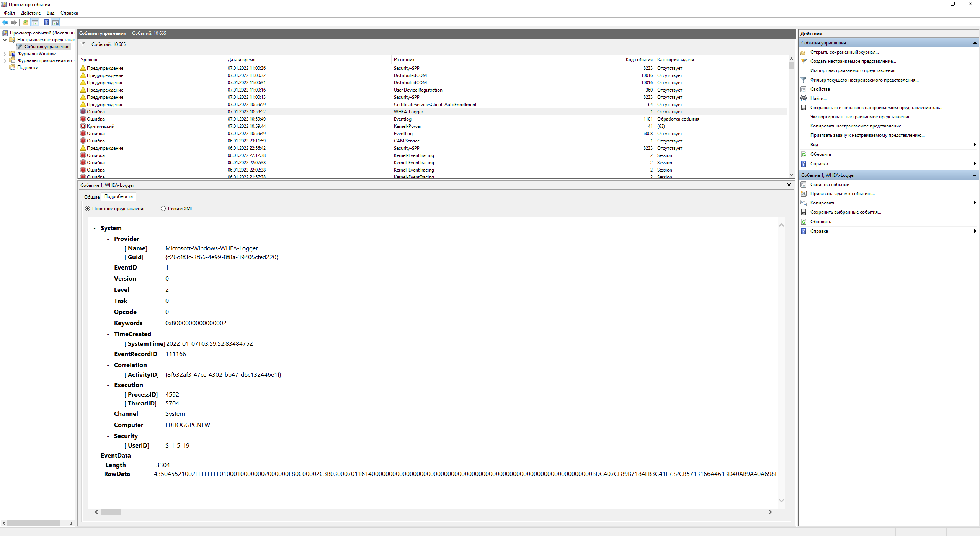Click the Обновить refresh icon under События управления
This screenshot has width=980, height=536.
point(804,154)
